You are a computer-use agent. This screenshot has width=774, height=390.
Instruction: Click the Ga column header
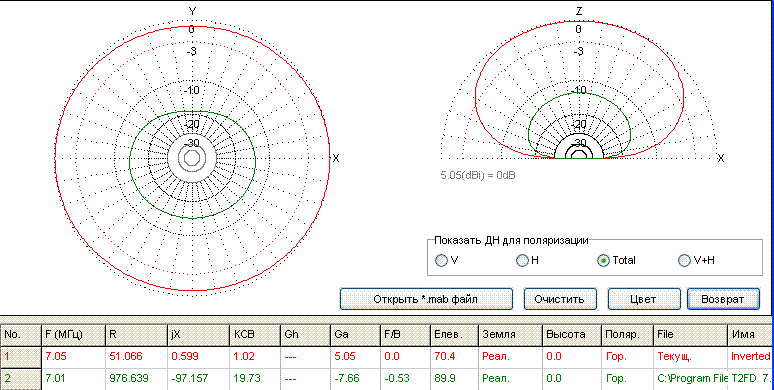tap(355, 335)
